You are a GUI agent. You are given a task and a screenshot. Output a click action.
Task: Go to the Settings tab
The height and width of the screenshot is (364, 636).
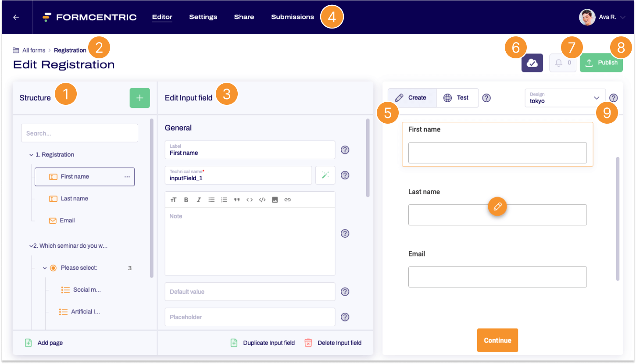pyautogui.click(x=203, y=17)
